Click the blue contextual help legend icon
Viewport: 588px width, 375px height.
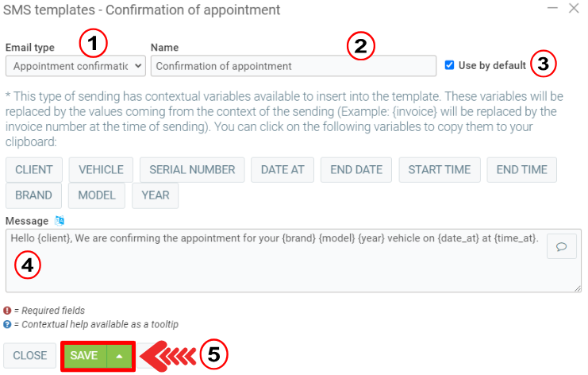coord(7,323)
